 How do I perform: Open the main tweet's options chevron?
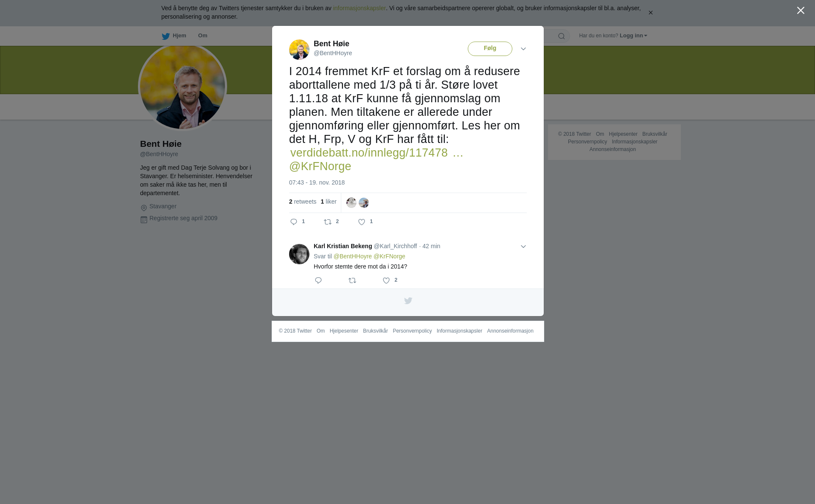click(x=523, y=49)
